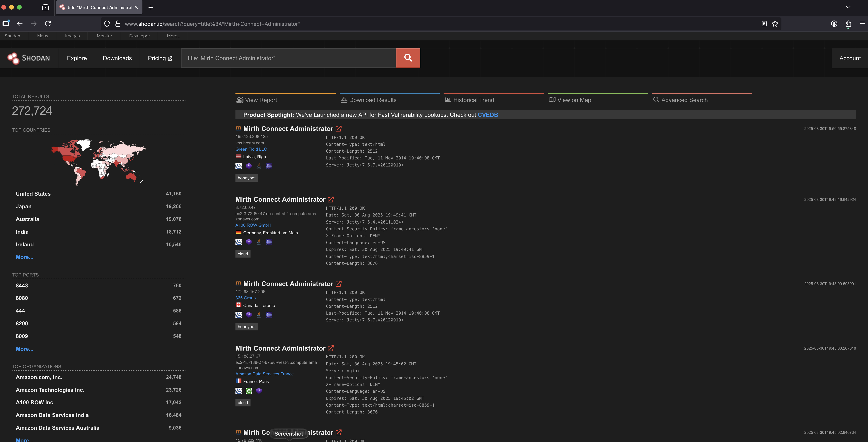
Task: Open the Historical Trend chart
Action: pos(473,100)
